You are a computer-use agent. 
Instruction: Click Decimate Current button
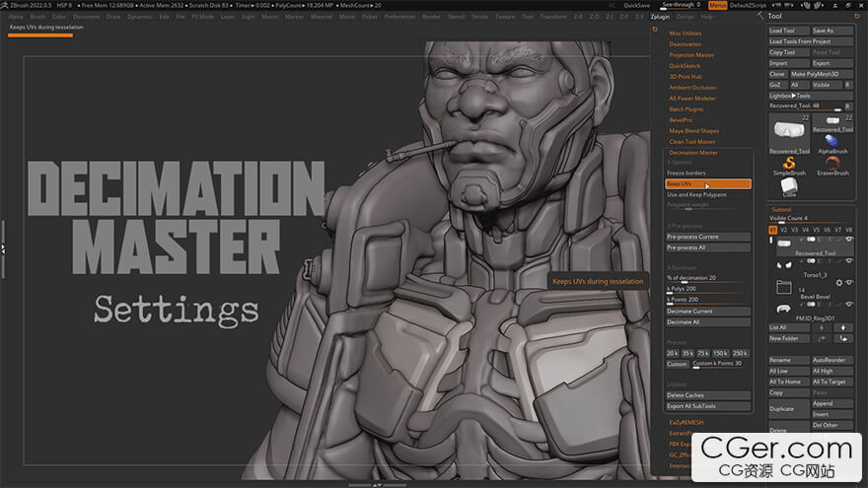[708, 311]
